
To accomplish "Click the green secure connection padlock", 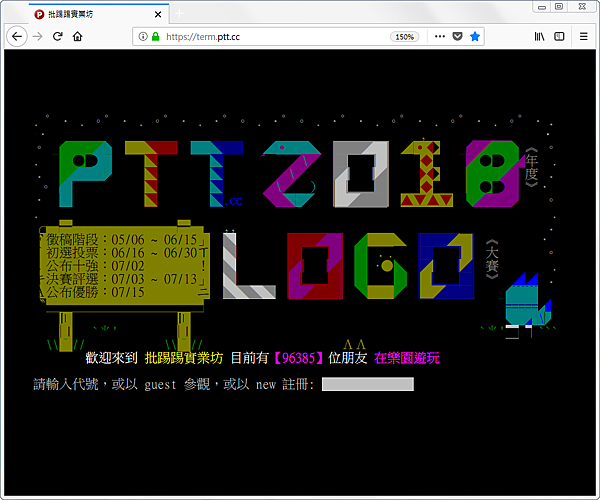I will tap(155, 37).
